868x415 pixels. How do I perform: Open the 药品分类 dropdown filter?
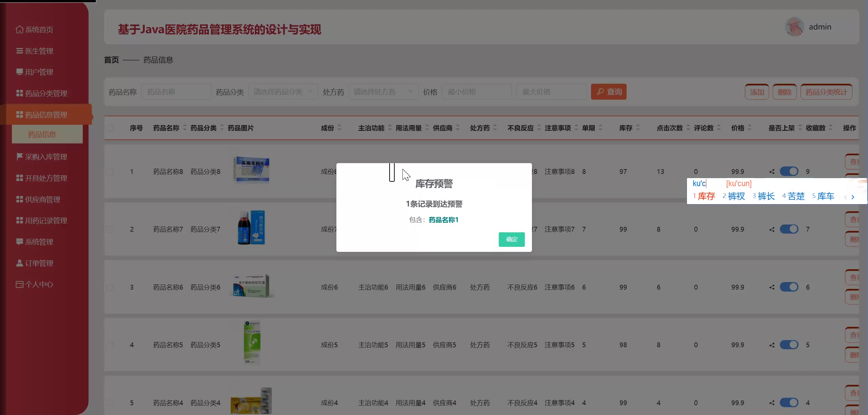283,92
